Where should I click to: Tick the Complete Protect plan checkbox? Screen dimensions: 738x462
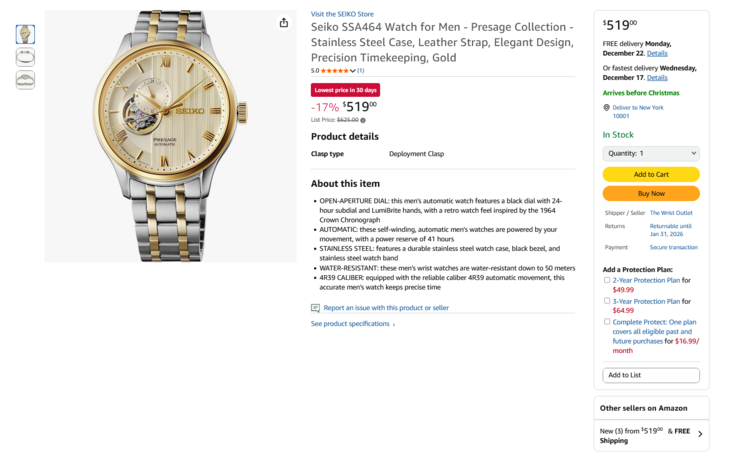point(606,322)
